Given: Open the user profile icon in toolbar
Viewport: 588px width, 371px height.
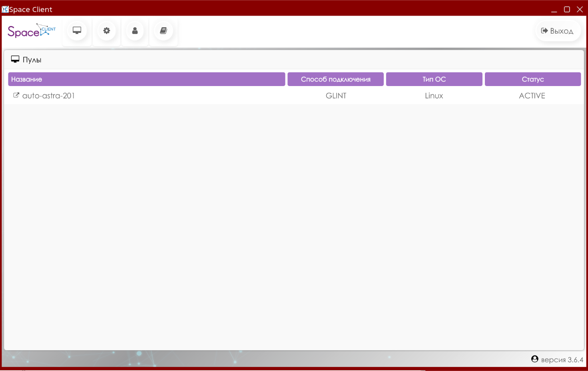Looking at the screenshot, I should pos(135,31).
